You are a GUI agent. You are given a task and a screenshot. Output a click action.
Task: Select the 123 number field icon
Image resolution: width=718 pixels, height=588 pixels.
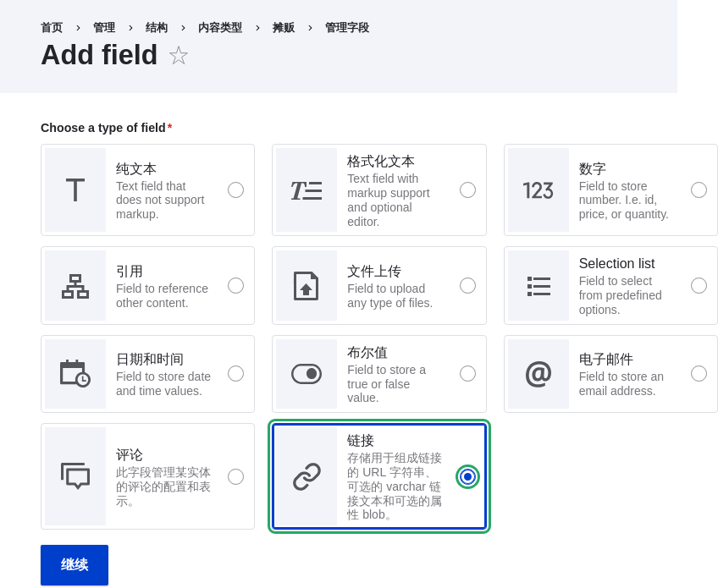[x=538, y=190]
